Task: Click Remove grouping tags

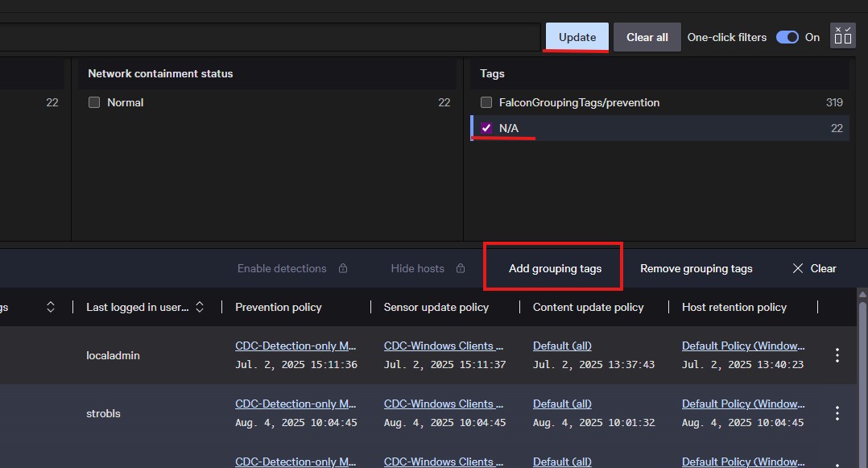Action: coord(696,268)
